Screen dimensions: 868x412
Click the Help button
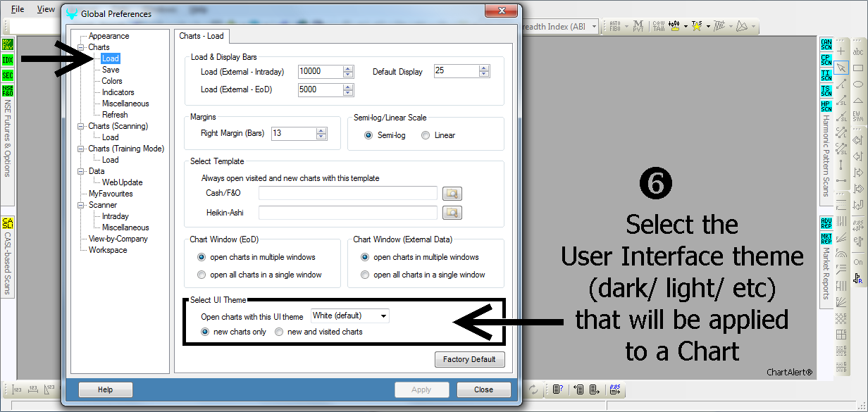[x=105, y=389]
